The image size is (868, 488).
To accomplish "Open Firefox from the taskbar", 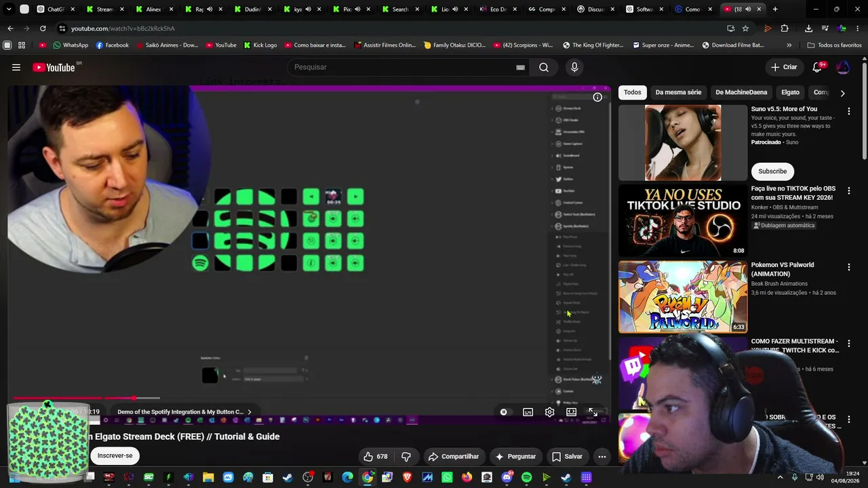I will (467, 477).
